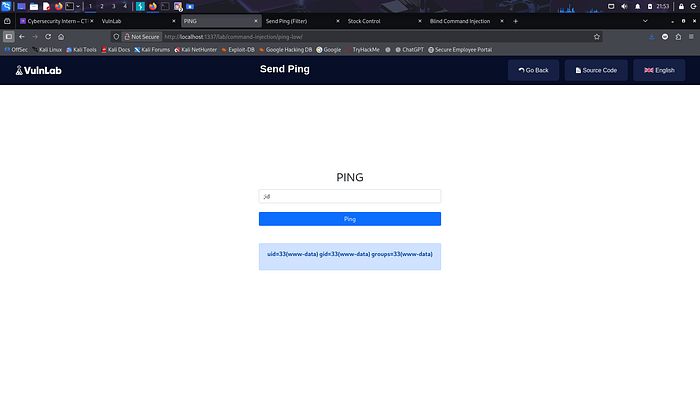Image resolution: width=700 pixels, height=394 pixels.
Task: Go to the browser home page
Action: (x=61, y=37)
